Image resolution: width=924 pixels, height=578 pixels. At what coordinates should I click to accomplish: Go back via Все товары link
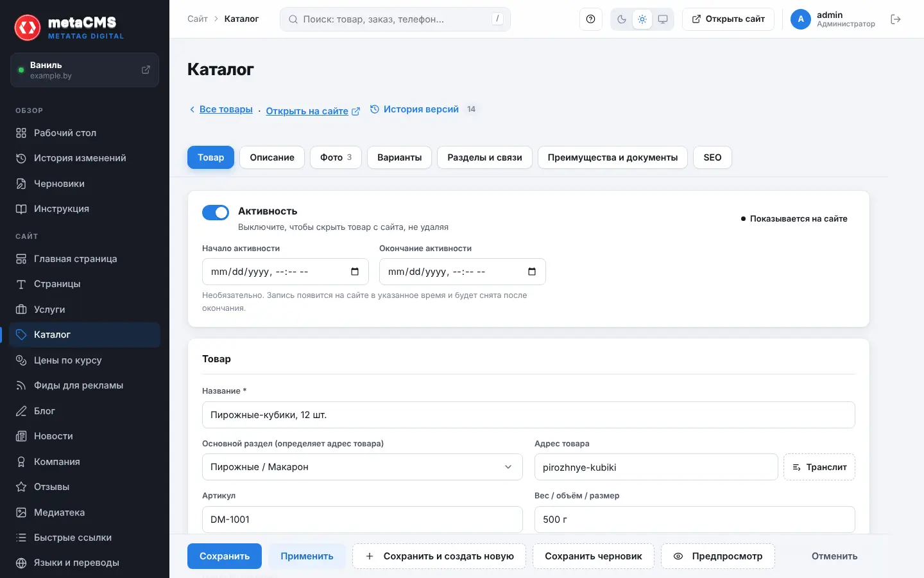pos(221,109)
